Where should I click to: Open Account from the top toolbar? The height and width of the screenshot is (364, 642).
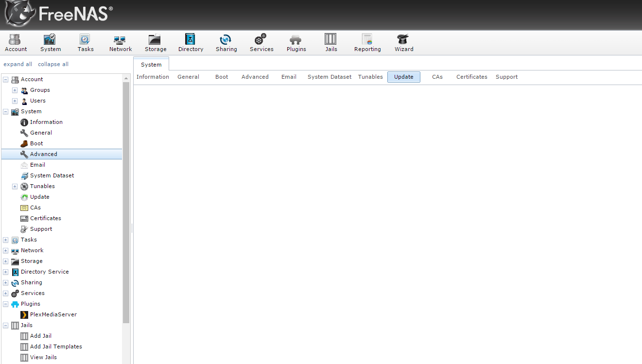(x=16, y=43)
